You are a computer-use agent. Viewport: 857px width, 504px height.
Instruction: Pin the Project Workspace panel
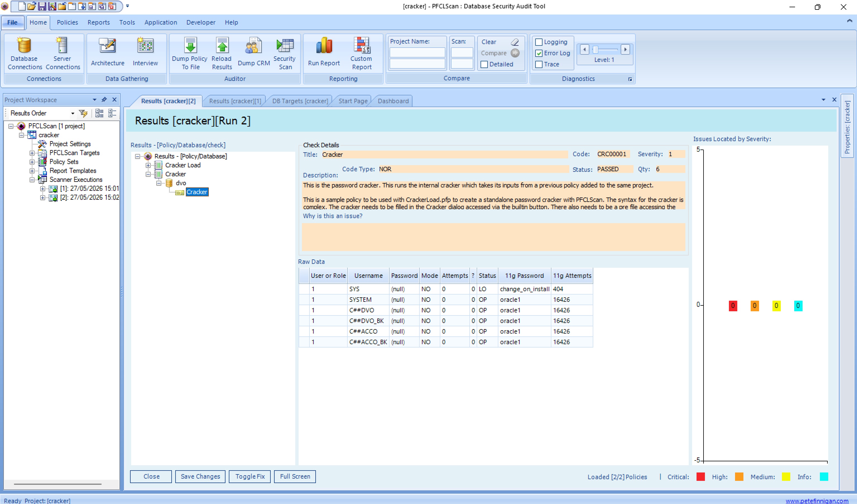coord(104,100)
